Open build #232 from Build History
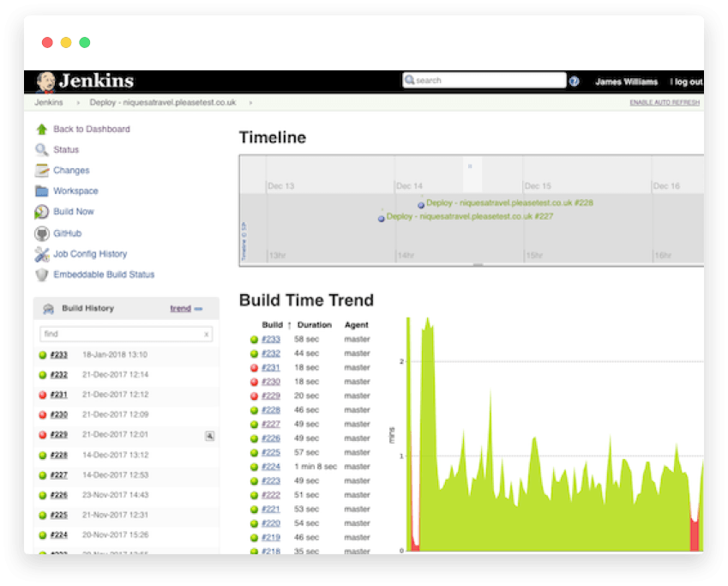Viewport: 728px width, 586px height. [59, 375]
